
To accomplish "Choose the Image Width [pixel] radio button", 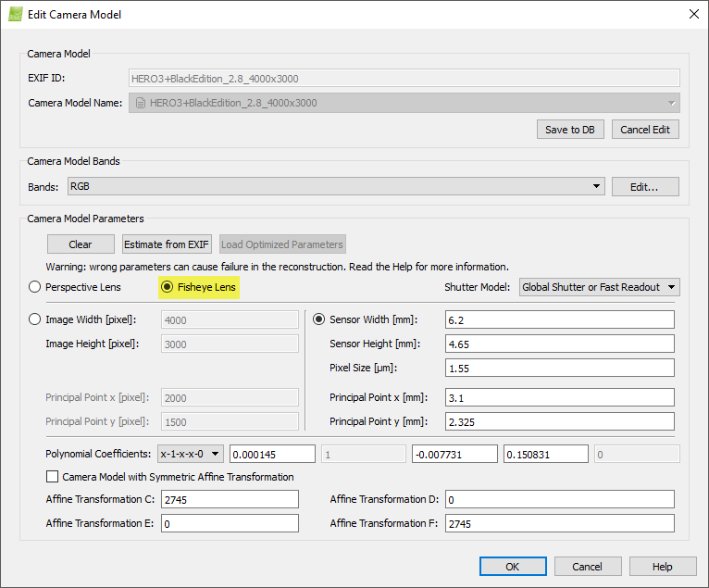I will click(36, 319).
